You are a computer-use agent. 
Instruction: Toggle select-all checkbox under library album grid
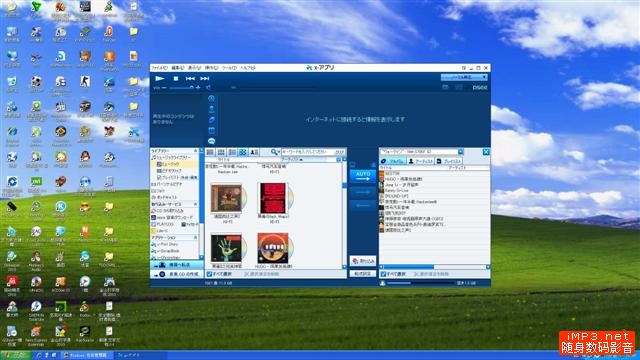pos(209,274)
